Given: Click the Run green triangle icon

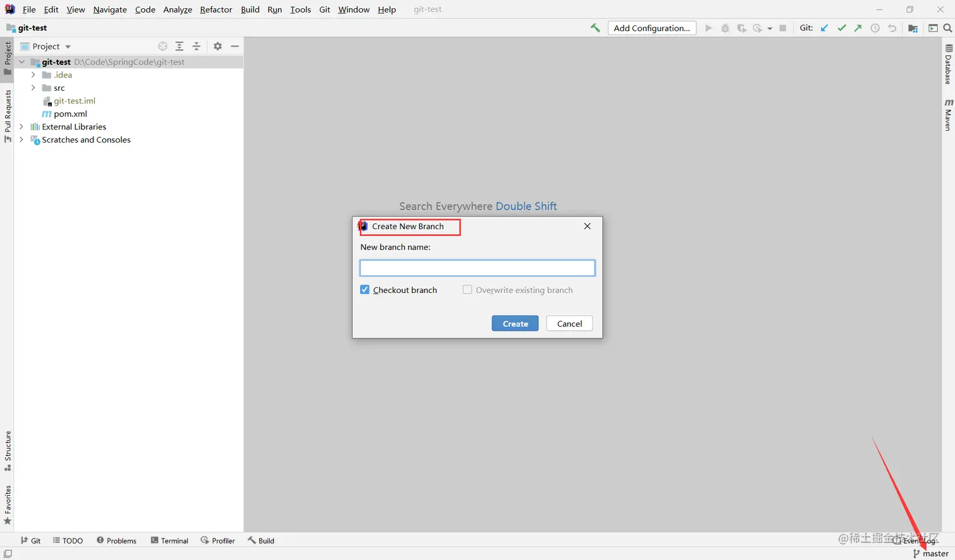Looking at the screenshot, I should [x=709, y=28].
